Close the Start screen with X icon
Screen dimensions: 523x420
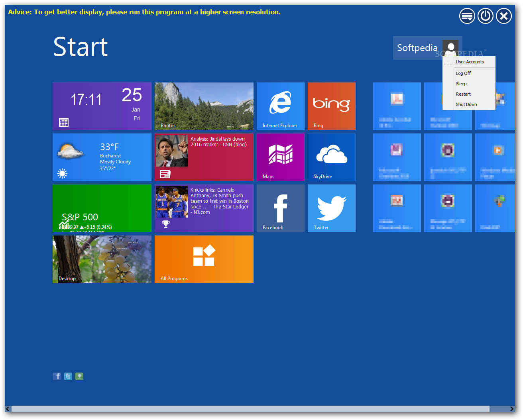click(x=504, y=16)
